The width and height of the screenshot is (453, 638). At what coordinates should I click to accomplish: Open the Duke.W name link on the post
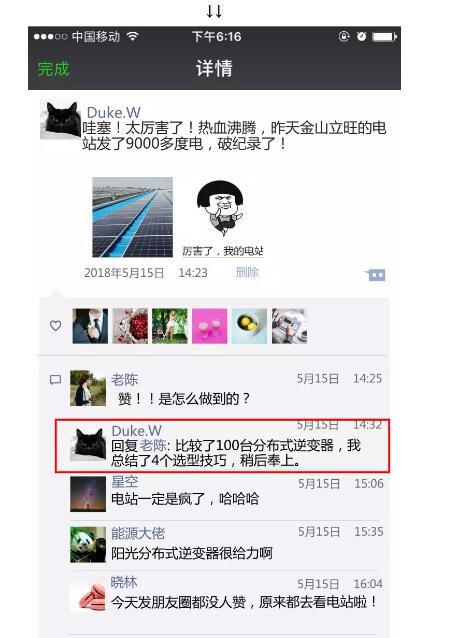[x=114, y=112]
